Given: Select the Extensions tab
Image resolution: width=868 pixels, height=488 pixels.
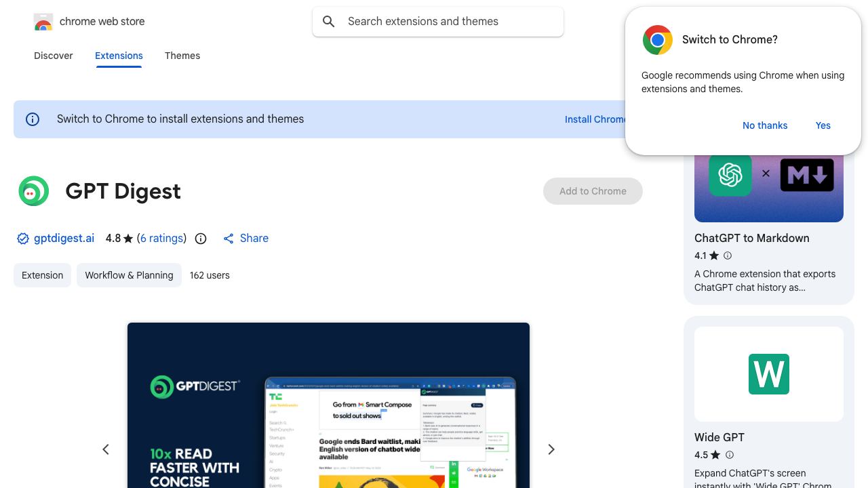Looking at the screenshot, I should pos(119,56).
